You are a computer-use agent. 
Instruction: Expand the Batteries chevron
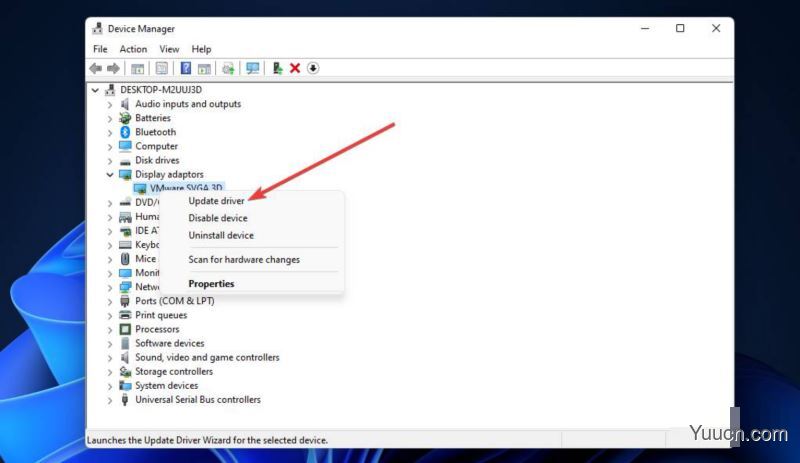click(110, 118)
